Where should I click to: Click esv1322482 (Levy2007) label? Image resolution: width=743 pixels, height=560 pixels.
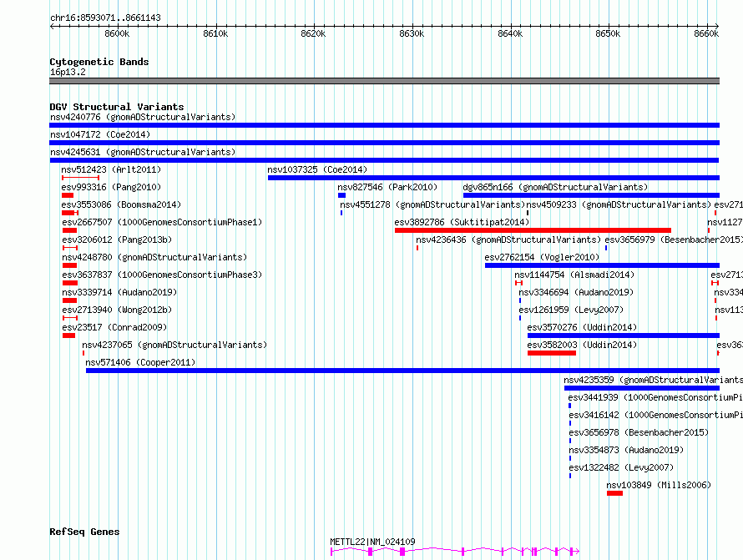[x=621, y=467]
